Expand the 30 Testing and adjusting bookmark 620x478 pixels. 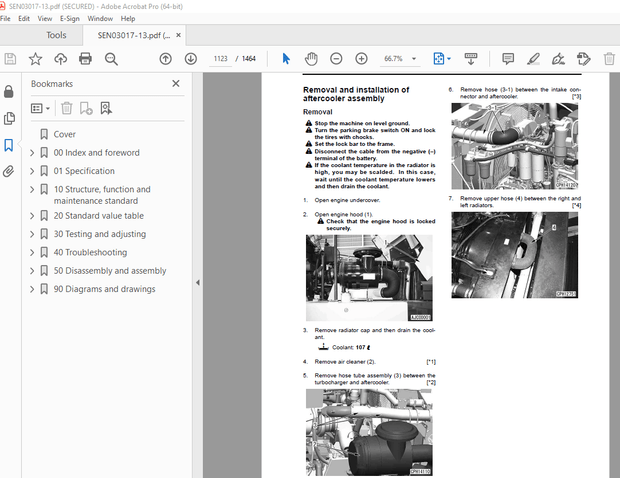32,234
